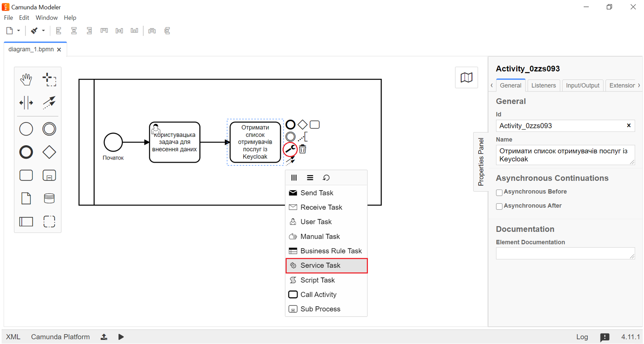
Task: Switch to the Listeners tab
Action: coord(543,85)
